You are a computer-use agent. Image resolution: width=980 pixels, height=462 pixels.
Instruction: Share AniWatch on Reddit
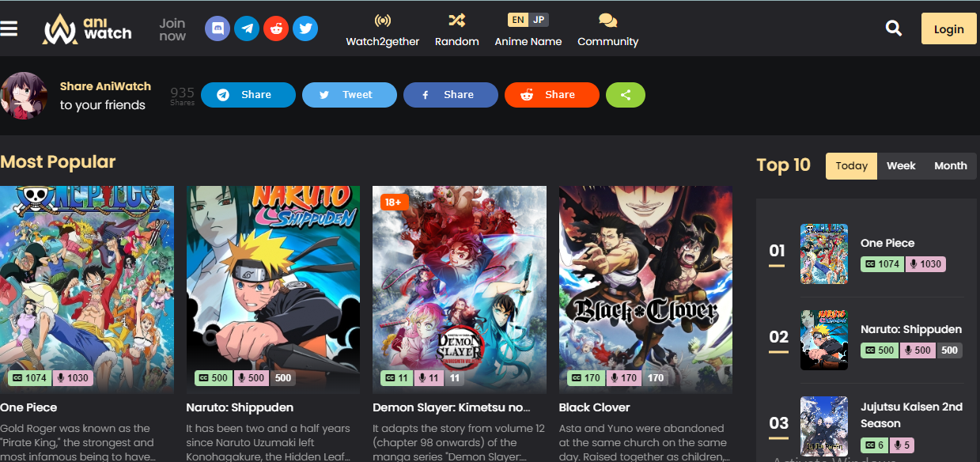pyautogui.click(x=551, y=94)
